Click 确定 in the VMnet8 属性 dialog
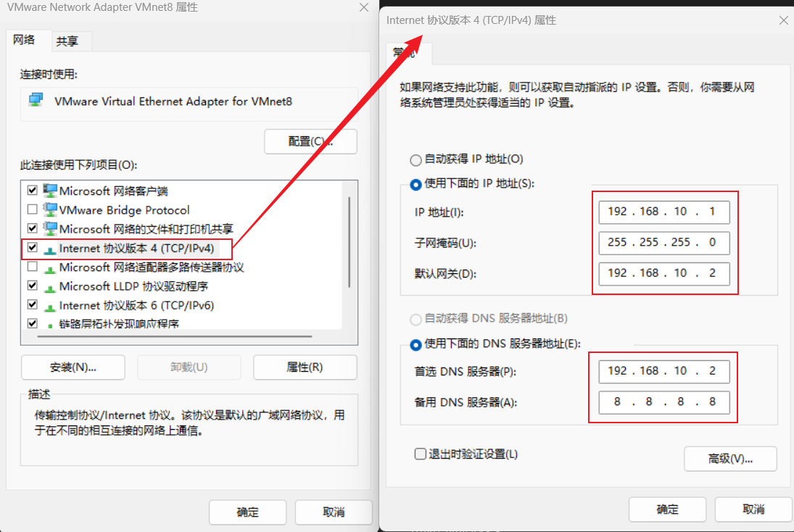Viewport: 794px width, 532px height. 247,512
